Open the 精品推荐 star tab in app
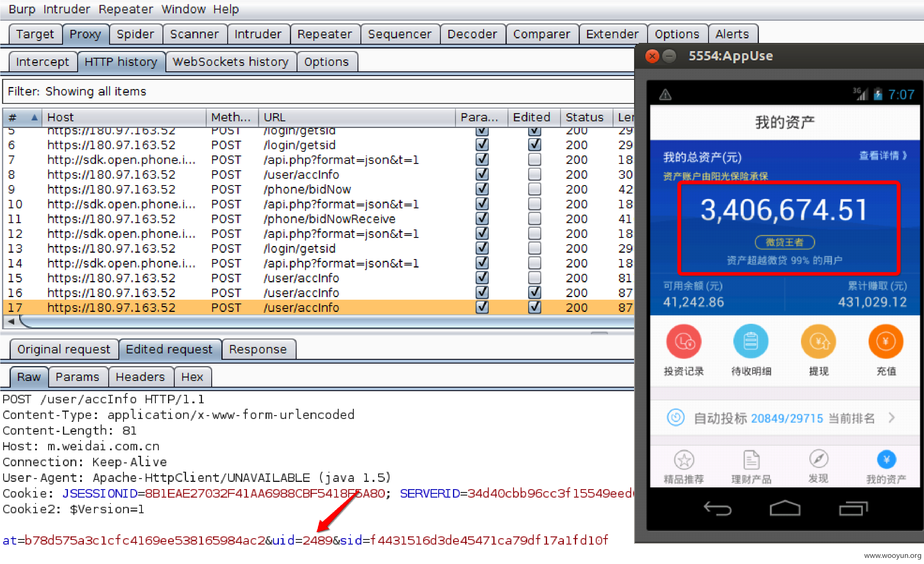This screenshot has width=924, height=564. pos(684,460)
